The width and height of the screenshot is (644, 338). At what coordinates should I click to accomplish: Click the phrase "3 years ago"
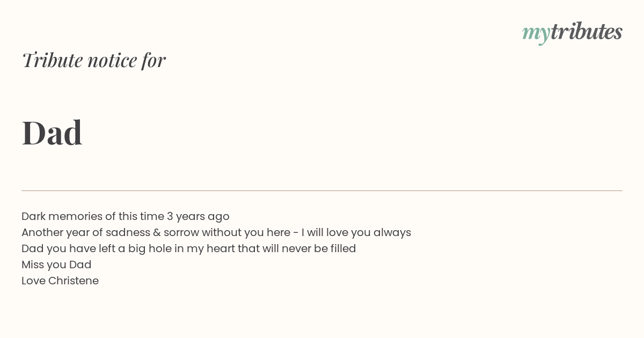(x=198, y=217)
